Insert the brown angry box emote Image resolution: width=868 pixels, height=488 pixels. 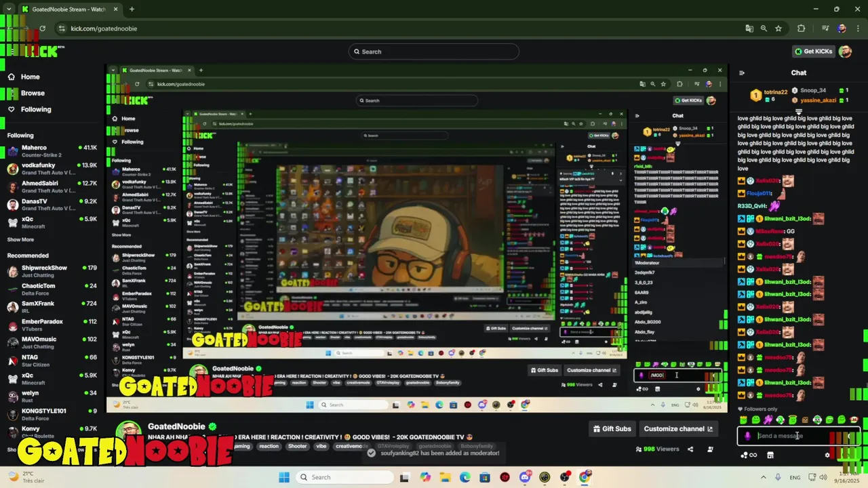(x=805, y=420)
